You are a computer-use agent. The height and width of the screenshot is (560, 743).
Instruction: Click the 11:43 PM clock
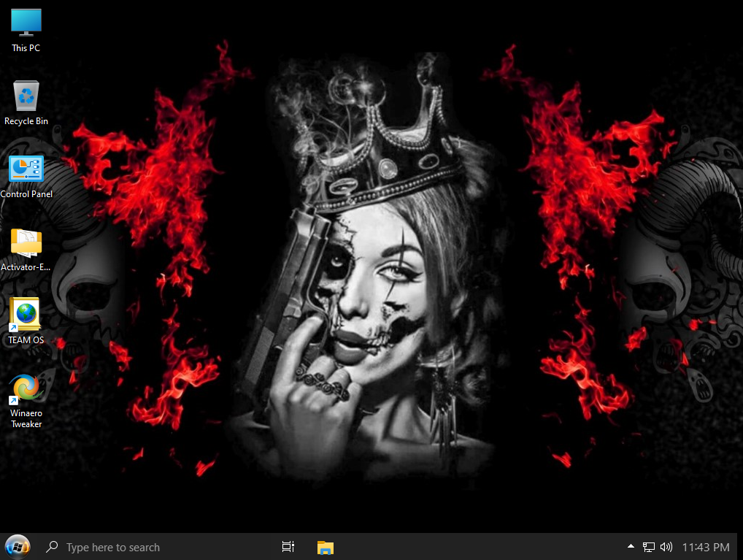click(x=706, y=547)
